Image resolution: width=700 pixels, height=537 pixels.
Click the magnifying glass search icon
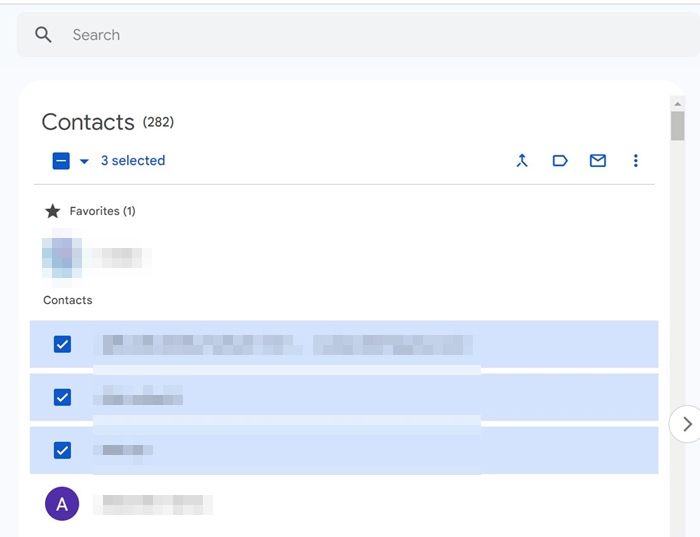click(43, 35)
